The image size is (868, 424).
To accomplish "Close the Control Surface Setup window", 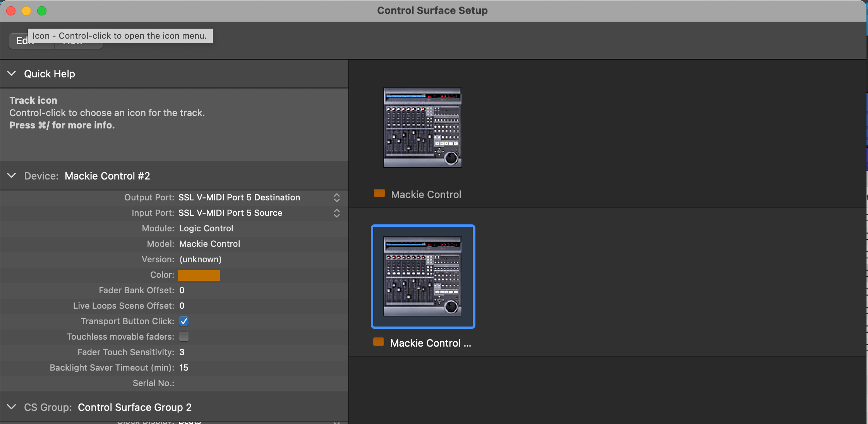I will click(x=11, y=10).
